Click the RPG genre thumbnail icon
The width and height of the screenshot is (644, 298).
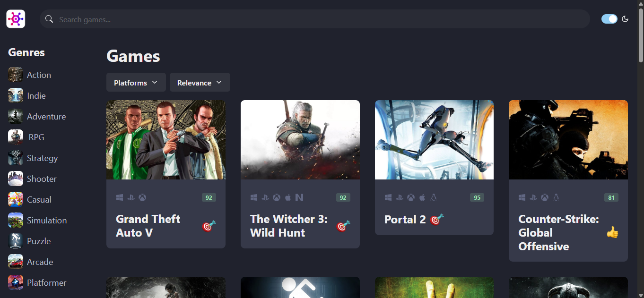(16, 137)
